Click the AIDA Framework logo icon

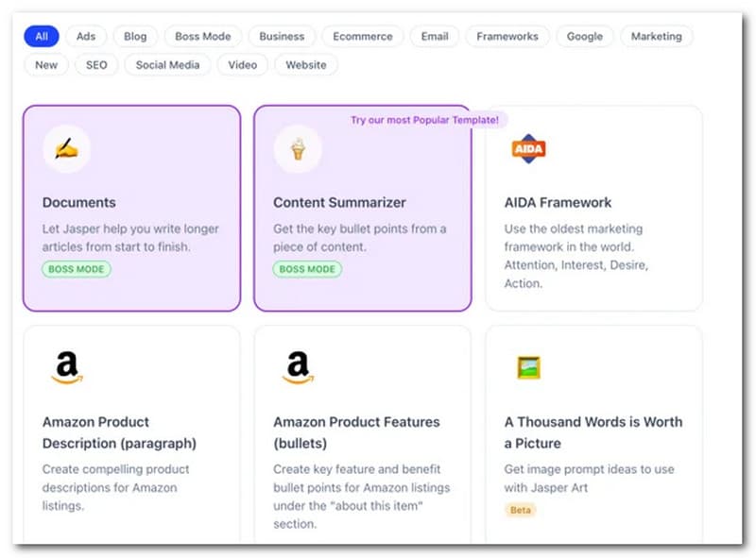(528, 149)
